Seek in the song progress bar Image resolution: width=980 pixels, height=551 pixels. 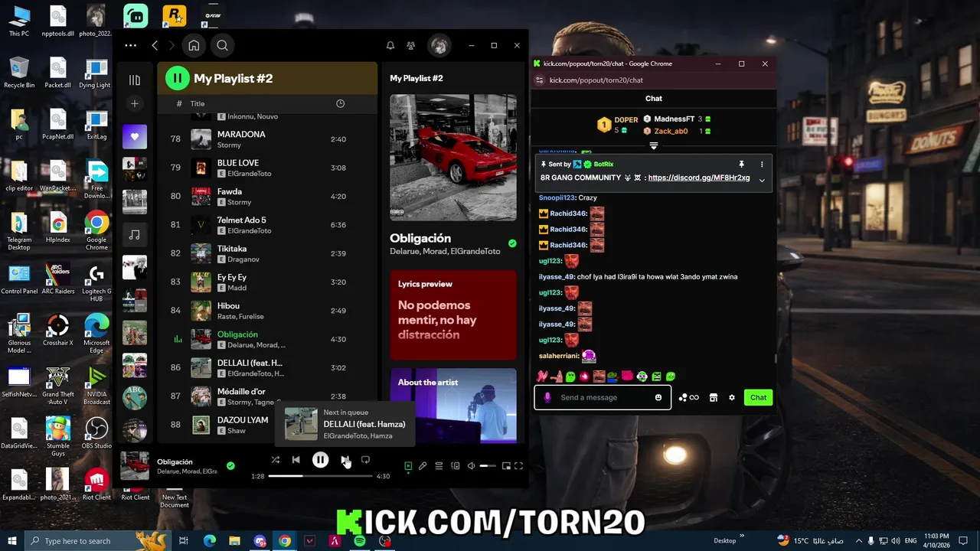[320, 476]
